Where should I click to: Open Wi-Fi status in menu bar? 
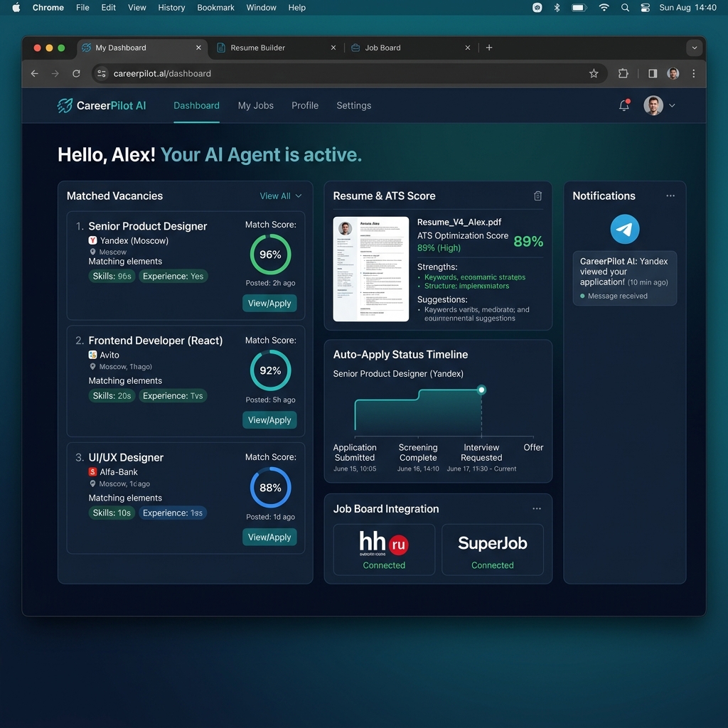click(604, 7)
